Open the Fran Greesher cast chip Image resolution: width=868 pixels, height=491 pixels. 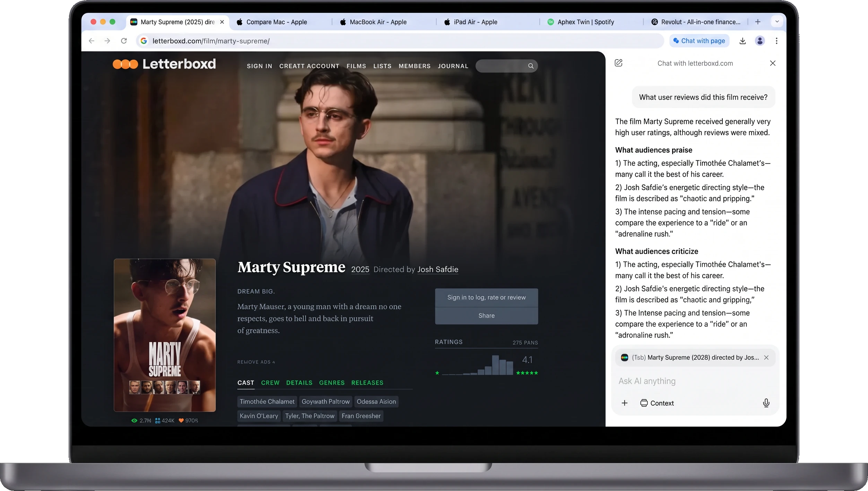pyautogui.click(x=361, y=416)
